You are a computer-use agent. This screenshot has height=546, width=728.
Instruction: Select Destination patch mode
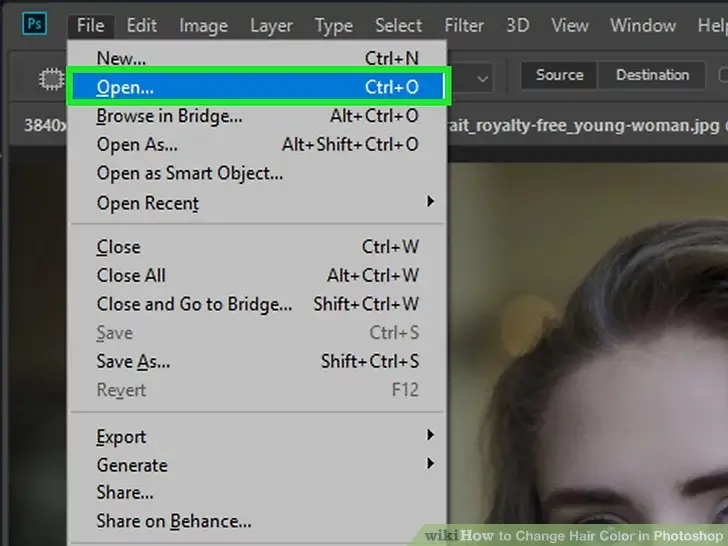pyautogui.click(x=652, y=75)
